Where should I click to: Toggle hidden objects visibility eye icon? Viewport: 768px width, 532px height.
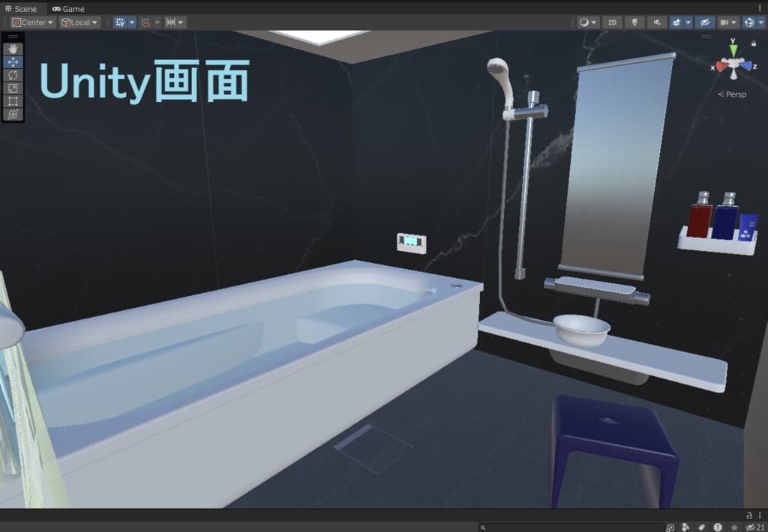pyautogui.click(x=705, y=22)
